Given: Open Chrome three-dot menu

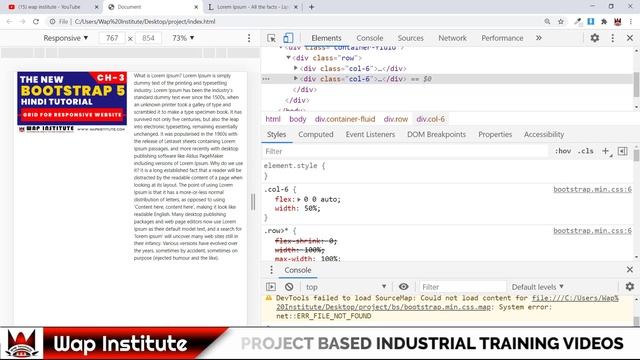Looking at the screenshot, I should click(631, 21).
